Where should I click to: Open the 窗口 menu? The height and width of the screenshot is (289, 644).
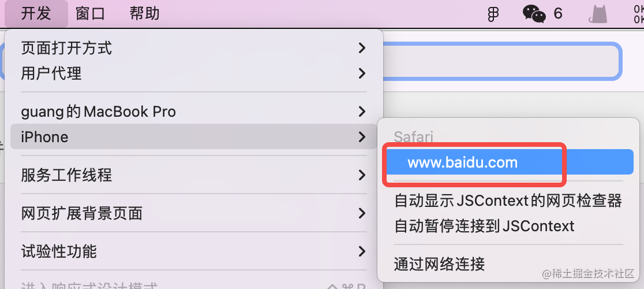[x=91, y=13]
